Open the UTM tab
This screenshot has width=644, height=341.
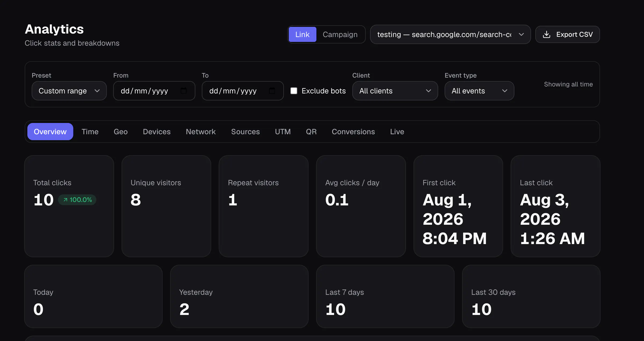coord(283,132)
